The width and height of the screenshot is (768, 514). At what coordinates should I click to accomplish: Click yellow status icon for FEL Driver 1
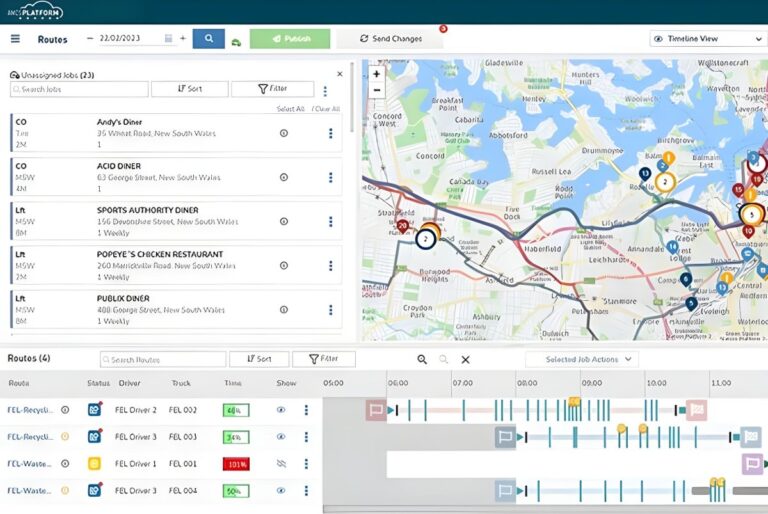(94, 463)
